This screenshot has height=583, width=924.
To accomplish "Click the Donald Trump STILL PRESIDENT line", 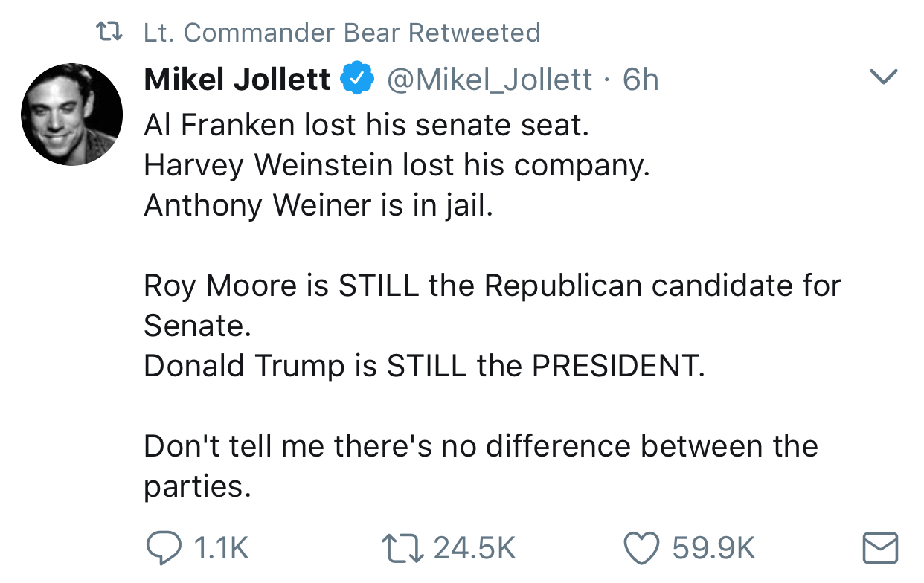I will pos(424,366).
